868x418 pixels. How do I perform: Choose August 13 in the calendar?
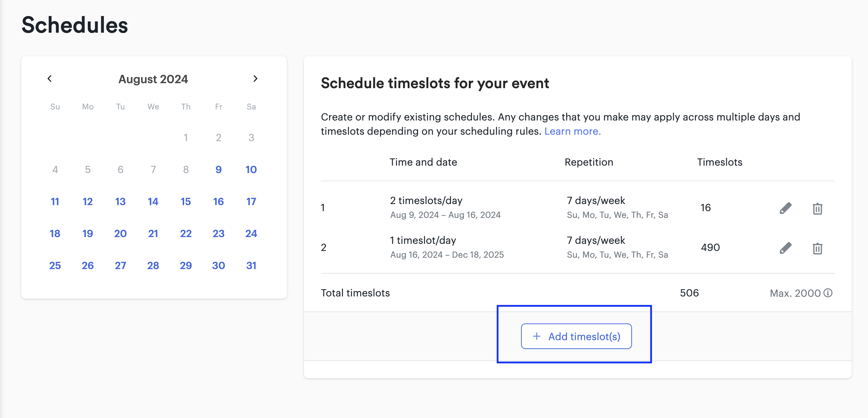click(x=120, y=202)
